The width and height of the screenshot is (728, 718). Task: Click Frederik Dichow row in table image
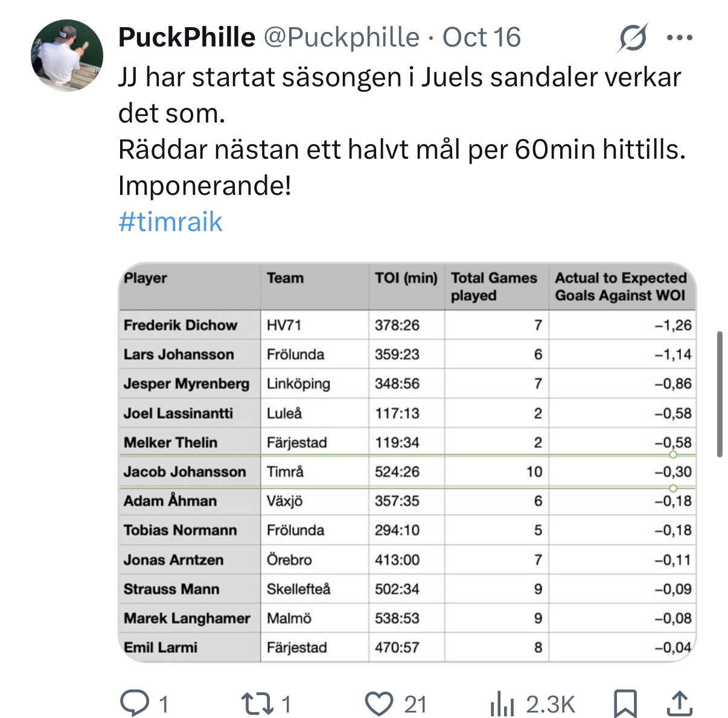point(407,325)
